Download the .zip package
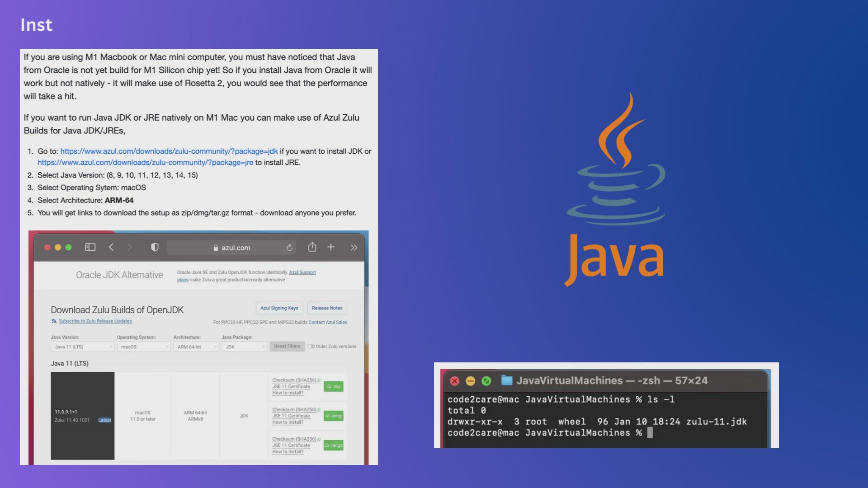The image size is (868, 488). tap(334, 386)
